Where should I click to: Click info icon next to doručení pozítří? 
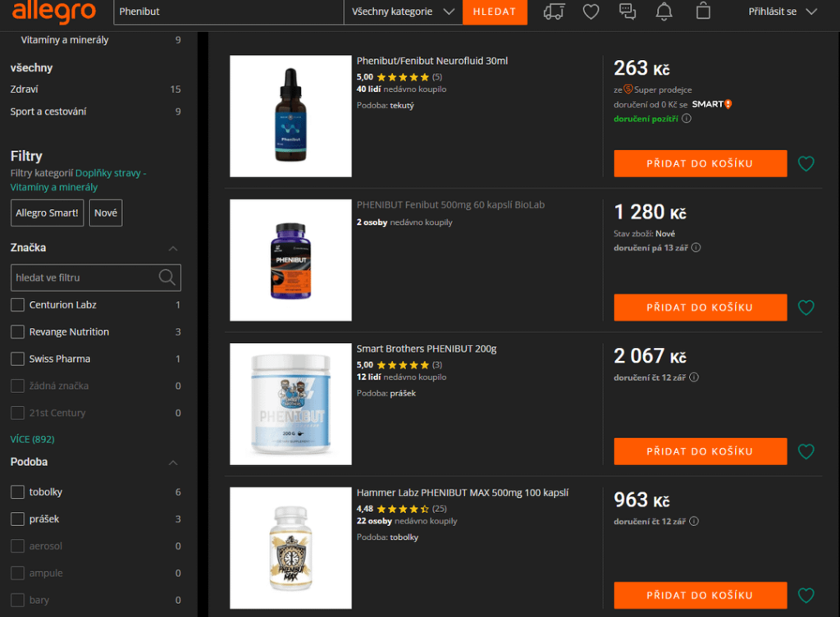click(x=687, y=118)
